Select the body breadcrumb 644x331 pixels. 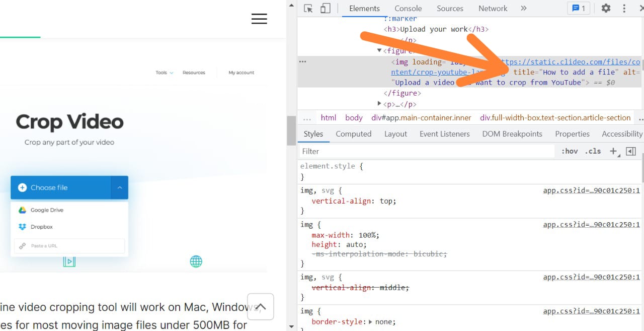[x=354, y=117]
